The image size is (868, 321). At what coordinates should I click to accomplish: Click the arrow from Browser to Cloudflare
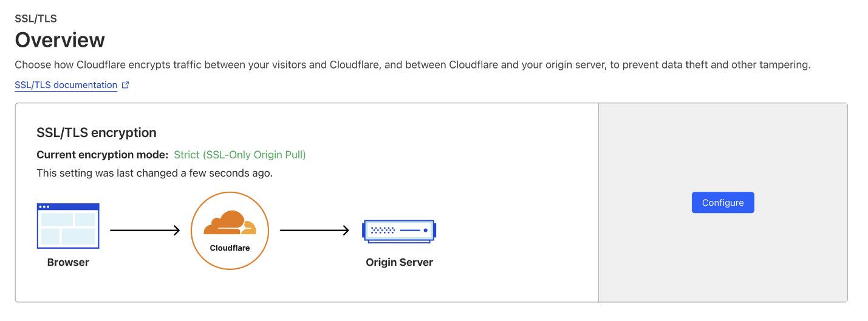click(145, 231)
